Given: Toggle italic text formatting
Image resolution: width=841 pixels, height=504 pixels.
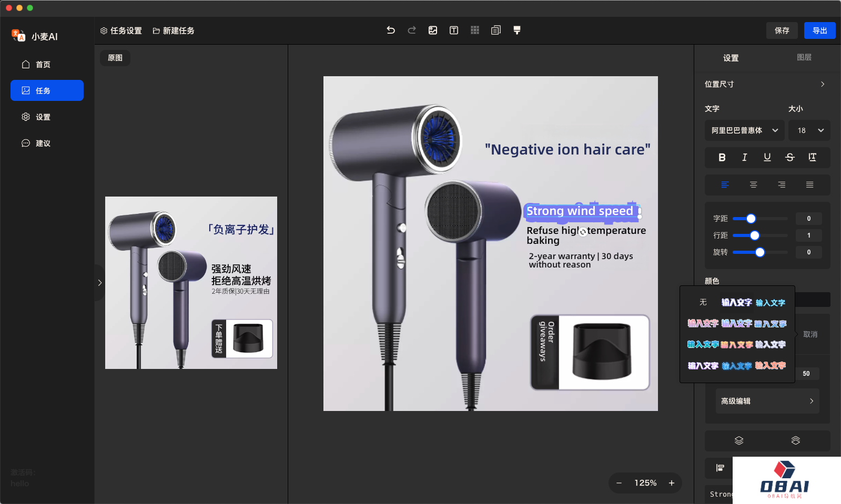Looking at the screenshot, I should pos(744,157).
